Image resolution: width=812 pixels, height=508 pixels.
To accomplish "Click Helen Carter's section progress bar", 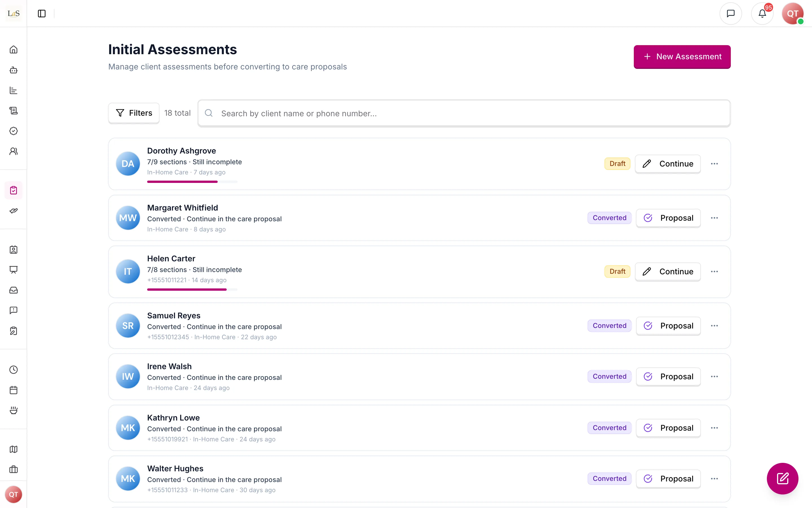I will [192, 290].
